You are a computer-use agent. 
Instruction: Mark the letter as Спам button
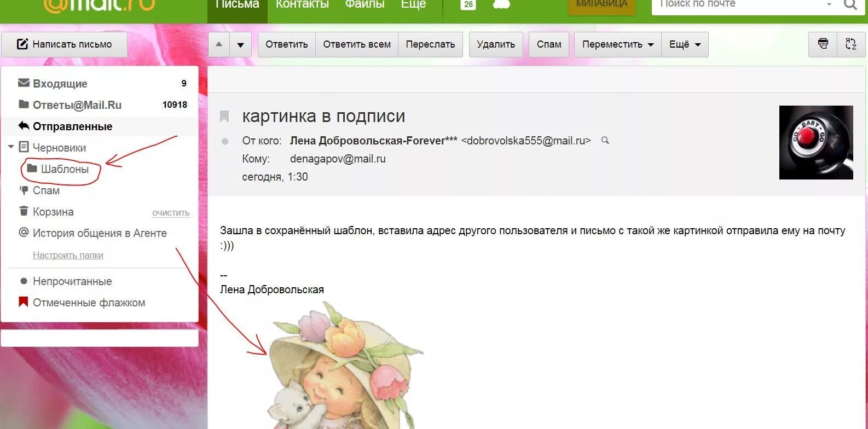(549, 44)
